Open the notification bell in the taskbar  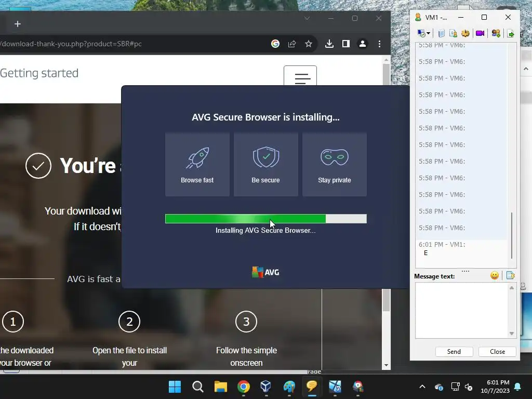518,387
